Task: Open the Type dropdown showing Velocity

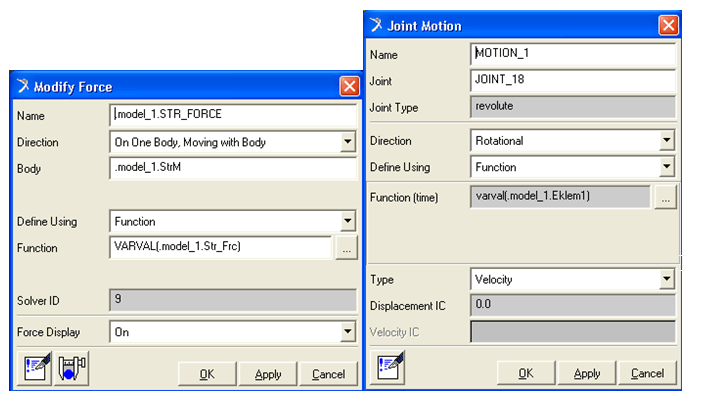Action: pyautogui.click(x=667, y=281)
